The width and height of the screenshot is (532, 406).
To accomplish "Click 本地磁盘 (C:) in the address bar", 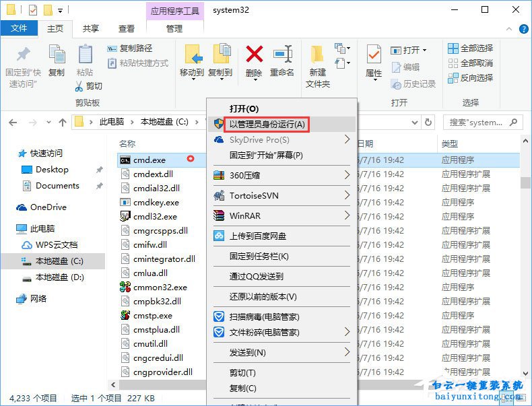I will [164, 122].
